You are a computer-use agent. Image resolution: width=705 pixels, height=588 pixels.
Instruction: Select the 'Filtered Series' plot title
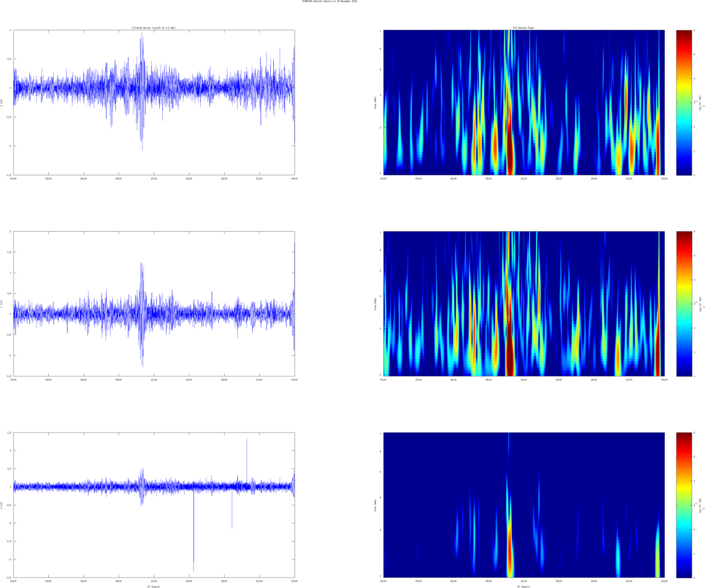(x=154, y=28)
